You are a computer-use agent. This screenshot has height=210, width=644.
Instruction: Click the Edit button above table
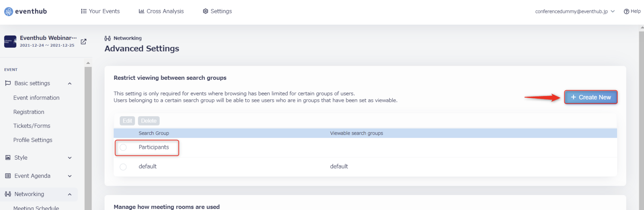[x=127, y=121]
